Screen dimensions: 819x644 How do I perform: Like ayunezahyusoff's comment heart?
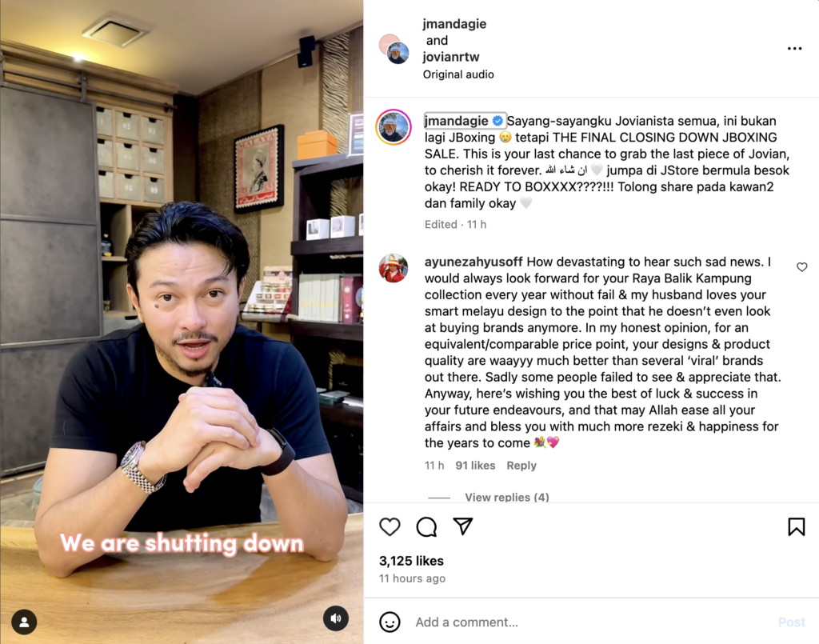pos(801,267)
